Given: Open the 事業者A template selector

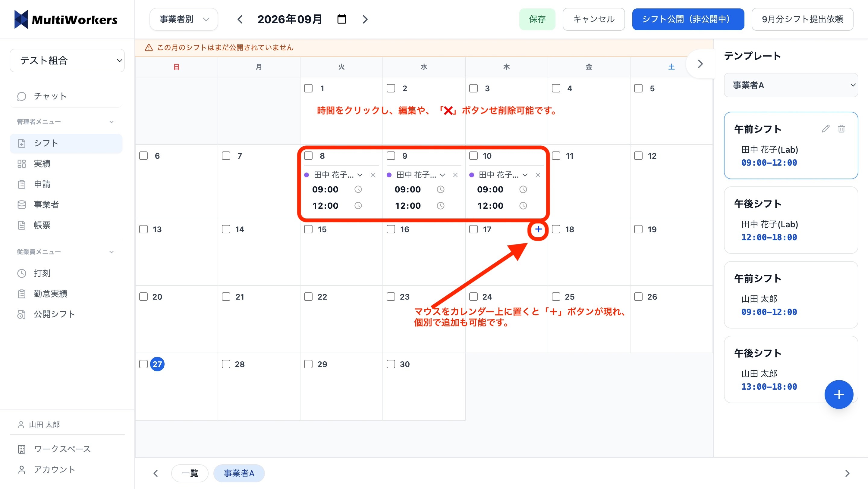Looking at the screenshot, I should point(791,85).
